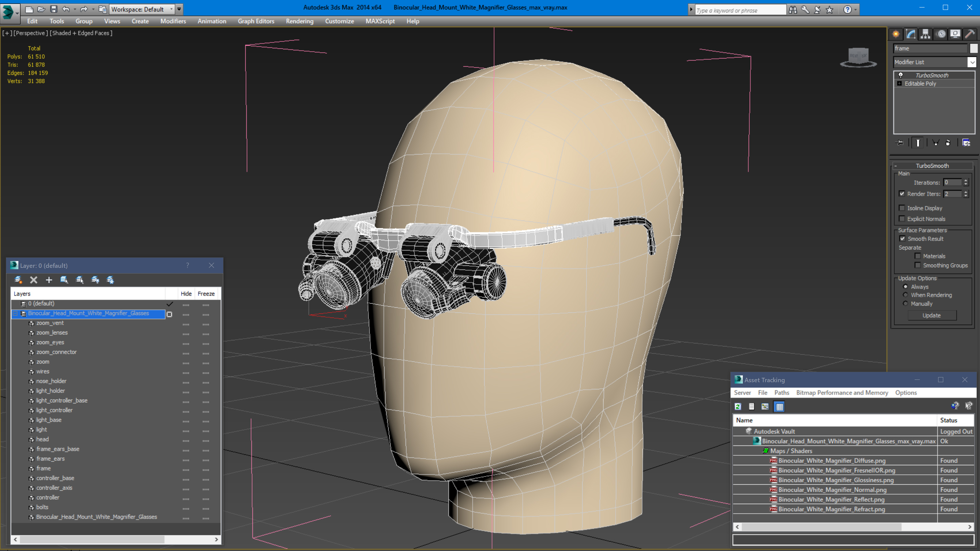The image size is (980, 551).
Task: Open the Undo history dropdown arrow
Action: [x=75, y=9]
